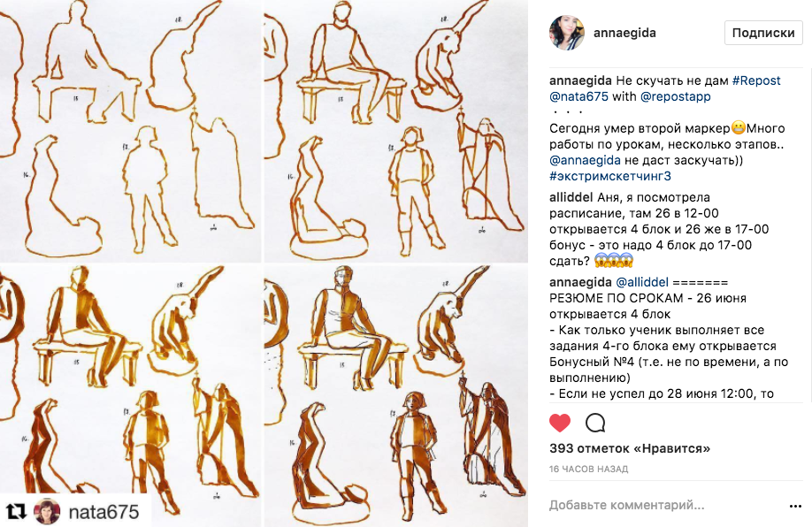
Task: Click nata675 small avatar on image
Action: pos(47,511)
